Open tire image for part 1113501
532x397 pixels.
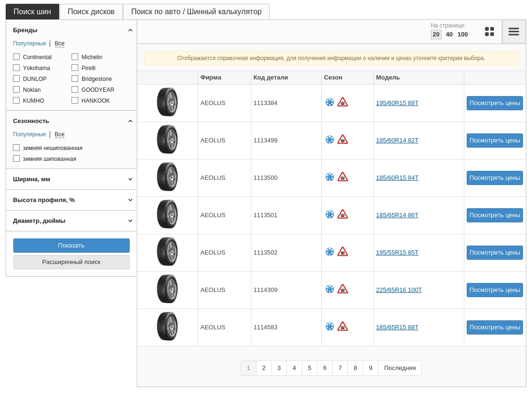(x=167, y=214)
